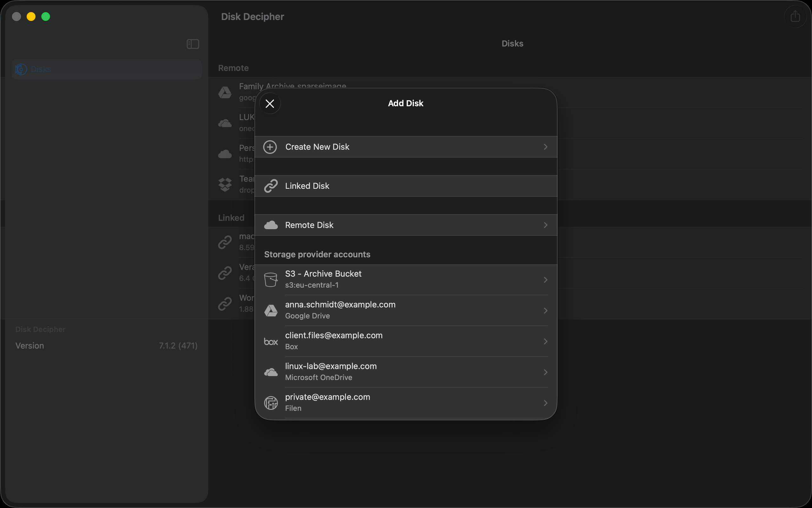The width and height of the screenshot is (812, 508).
Task: Expand the S3 - Archive Bucket chevron
Action: pos(546,279)
